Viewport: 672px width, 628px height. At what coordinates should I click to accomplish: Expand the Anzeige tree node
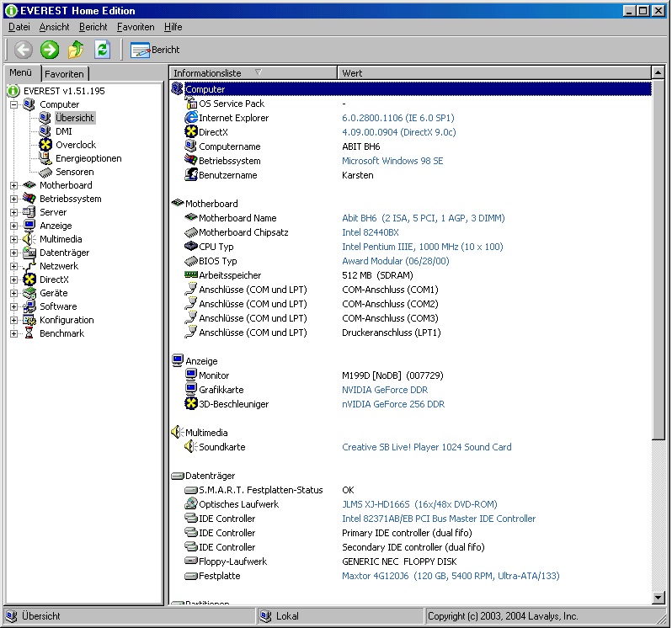point(14,226)
